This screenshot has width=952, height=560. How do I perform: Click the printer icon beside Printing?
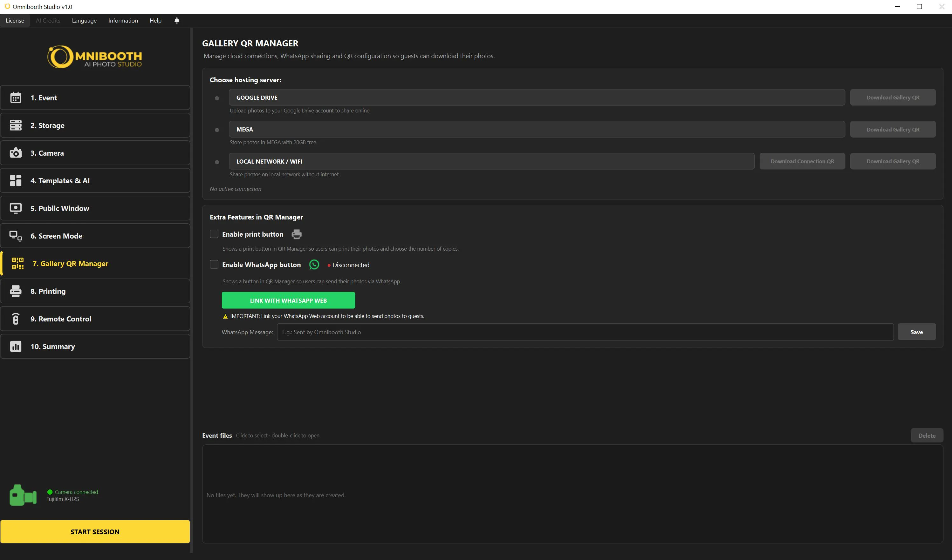tap(16, 291)
